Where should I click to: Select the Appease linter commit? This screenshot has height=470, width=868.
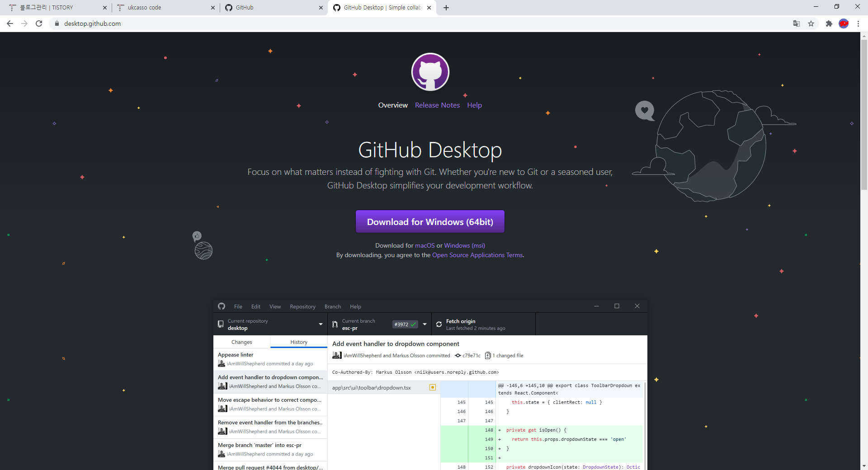coord(270,359)
